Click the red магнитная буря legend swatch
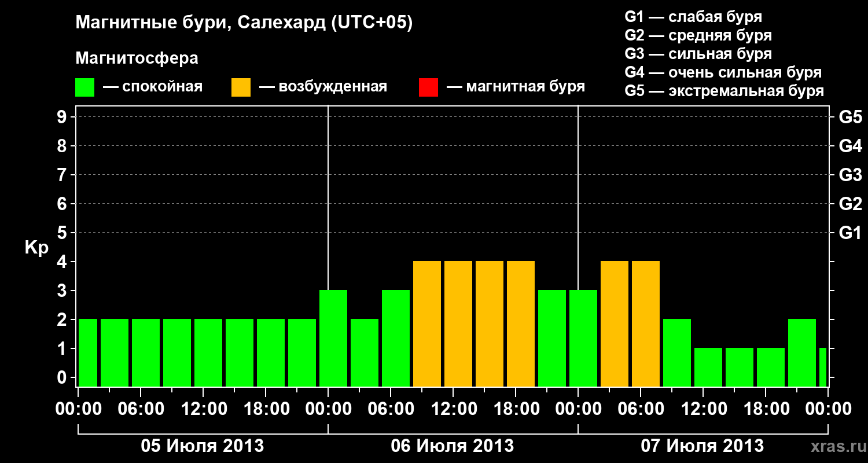The image size is (868, 463). [x=428, y=87]
